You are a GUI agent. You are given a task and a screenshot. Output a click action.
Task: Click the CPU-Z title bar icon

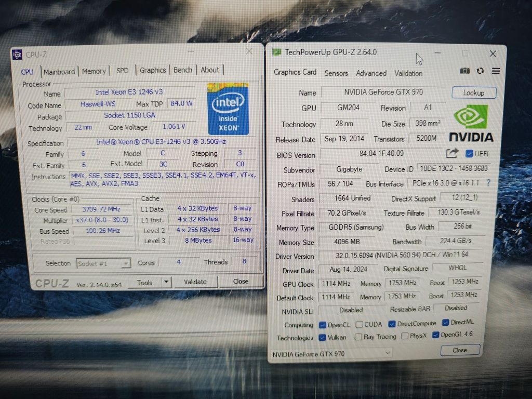pos(17,54)
